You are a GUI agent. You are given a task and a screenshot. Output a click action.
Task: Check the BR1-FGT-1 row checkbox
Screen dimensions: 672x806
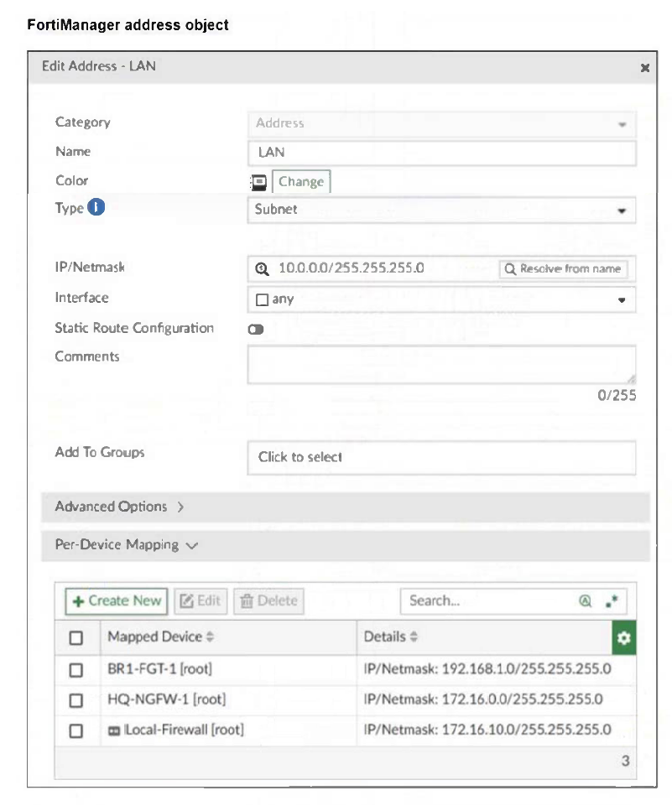76,670
